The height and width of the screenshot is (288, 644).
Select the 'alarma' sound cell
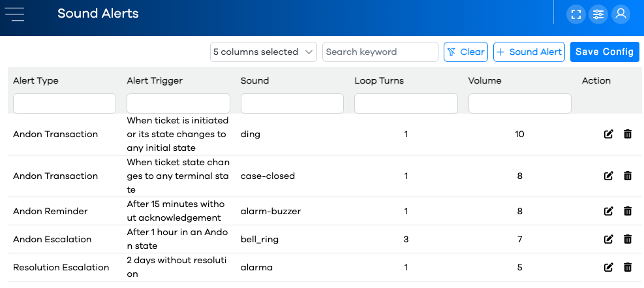256,268
